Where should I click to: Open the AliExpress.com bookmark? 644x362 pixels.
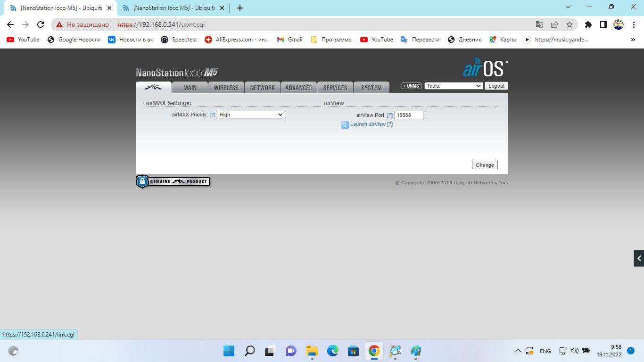click(237, 40)
